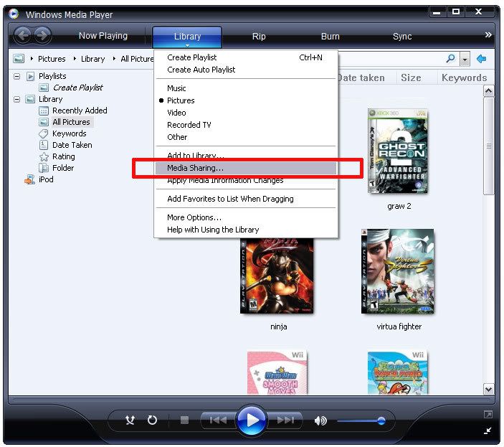Adjust the volume slider
504x447 pixels.
click(381, 420)
